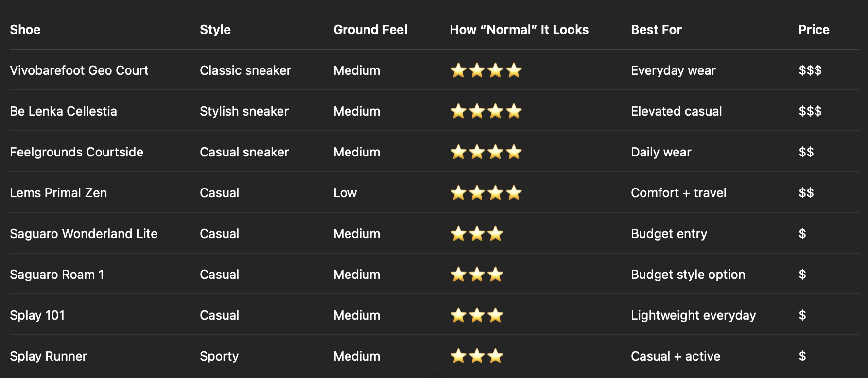The height and width of the screenshot is (378, 868).
Task: Click the Low ground feel cell
Action: pos(345,193)
